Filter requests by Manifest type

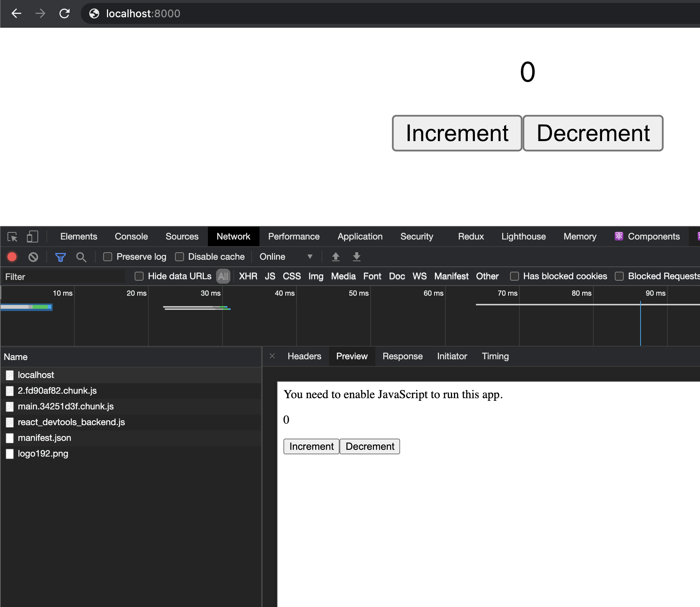(x=451, y=276)
